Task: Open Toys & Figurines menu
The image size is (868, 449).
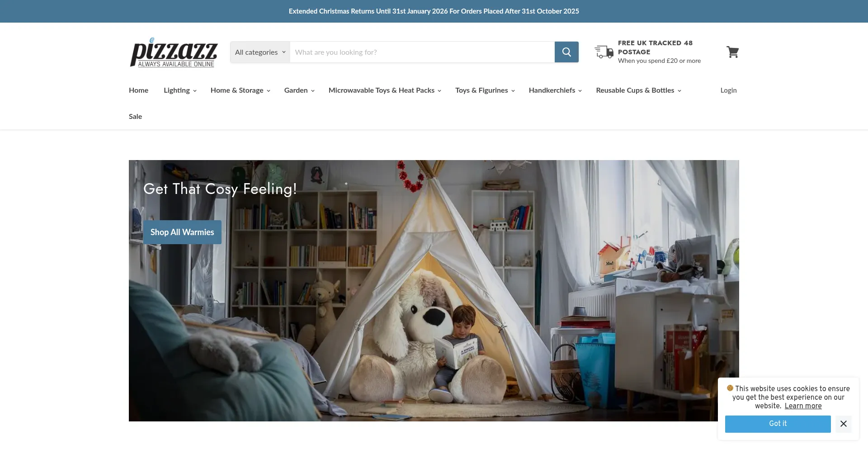Action: [485, 90]
